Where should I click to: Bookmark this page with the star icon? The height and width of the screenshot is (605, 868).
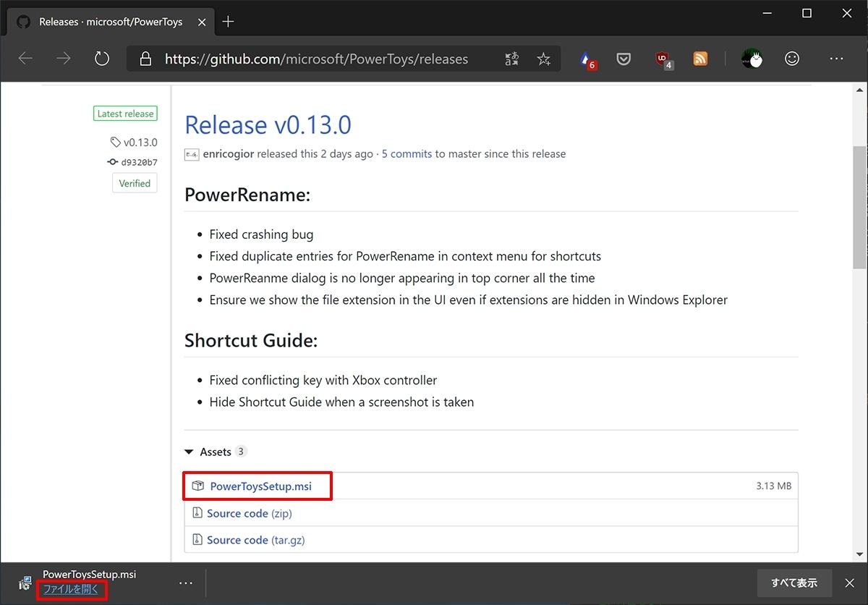tap(544, 59)
